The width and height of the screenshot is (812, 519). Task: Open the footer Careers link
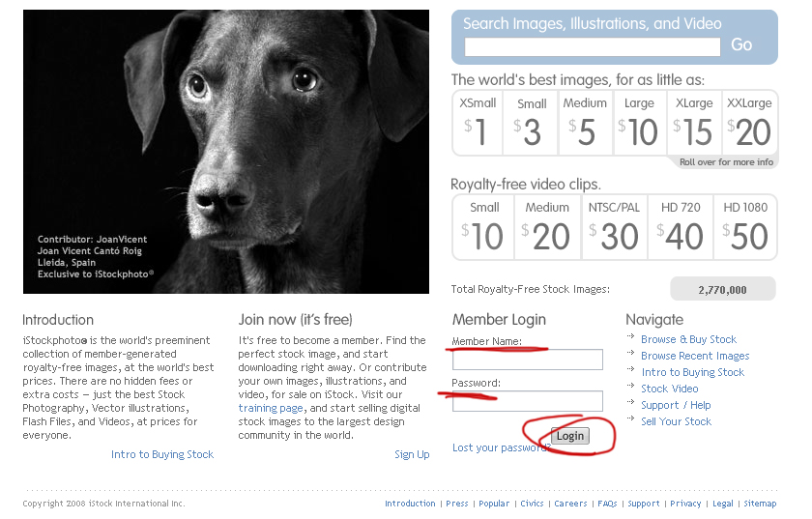point(570,504)
